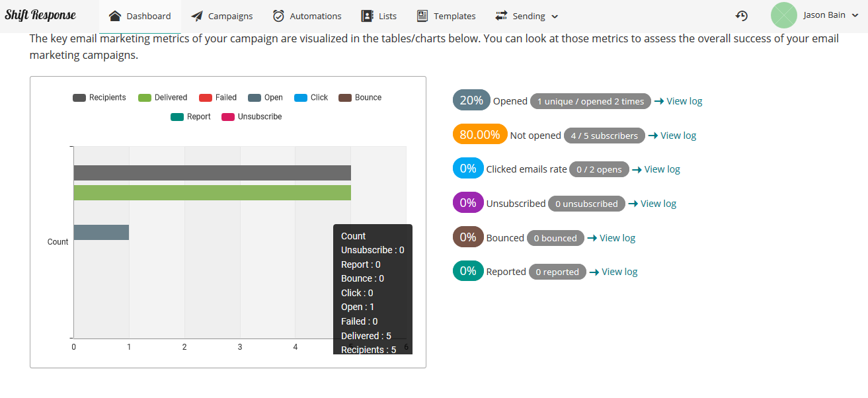View log for Bounced emails

pos(612,238)
